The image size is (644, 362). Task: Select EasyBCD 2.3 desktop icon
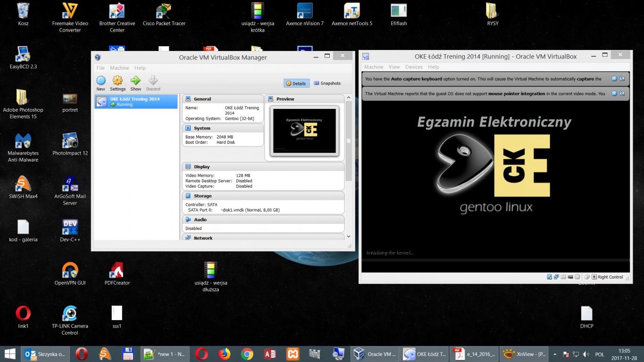(23, 58)
